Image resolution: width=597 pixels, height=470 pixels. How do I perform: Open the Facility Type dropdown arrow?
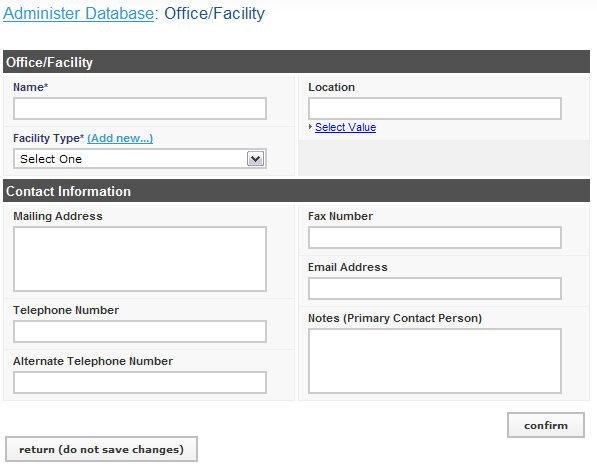(x=255, y=158)
